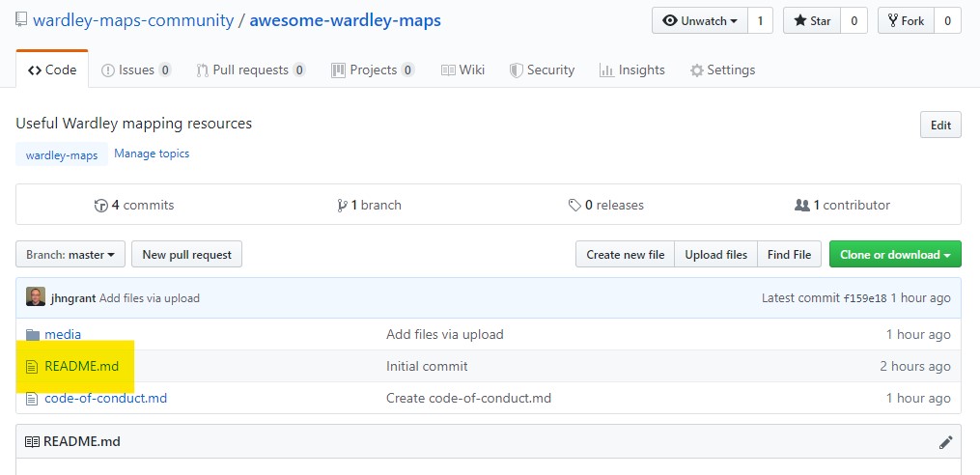This screenshot has height=475, width=980.
Task: Click the media folder icon
Action: [33, 335]
